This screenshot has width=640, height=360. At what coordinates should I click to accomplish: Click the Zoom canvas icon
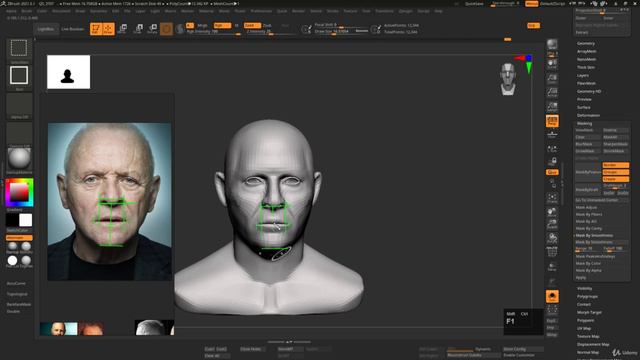tap(552, 78)
